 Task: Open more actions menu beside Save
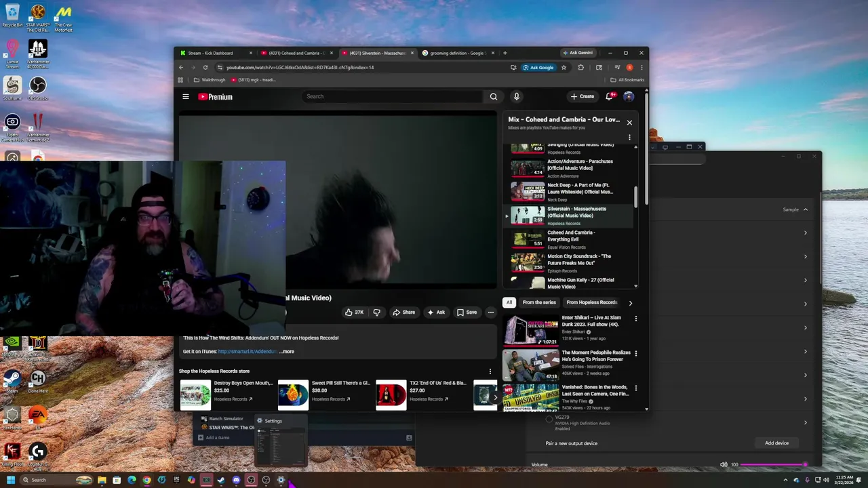coord(490,312)
